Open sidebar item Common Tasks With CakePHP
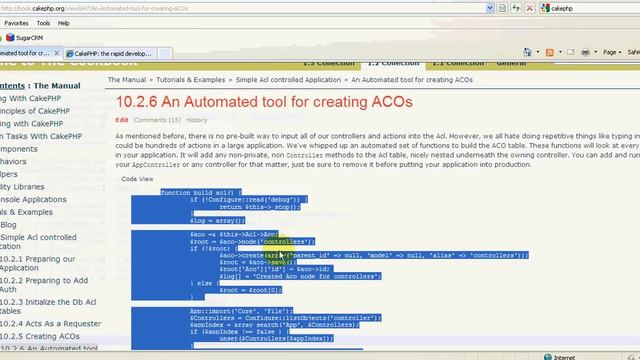Screen dimensions: 640x360 [x=41, y=136]
